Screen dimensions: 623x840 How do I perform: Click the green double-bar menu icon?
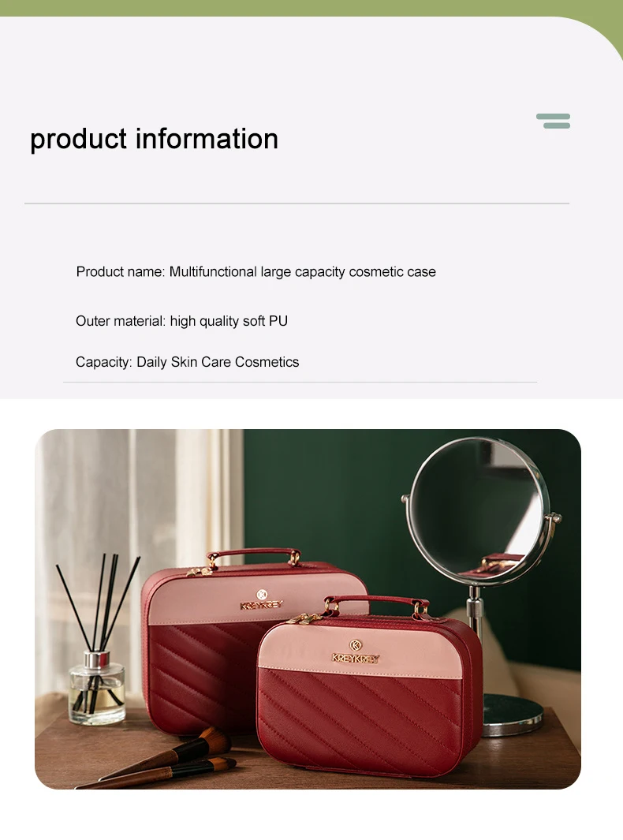(554, 121)
